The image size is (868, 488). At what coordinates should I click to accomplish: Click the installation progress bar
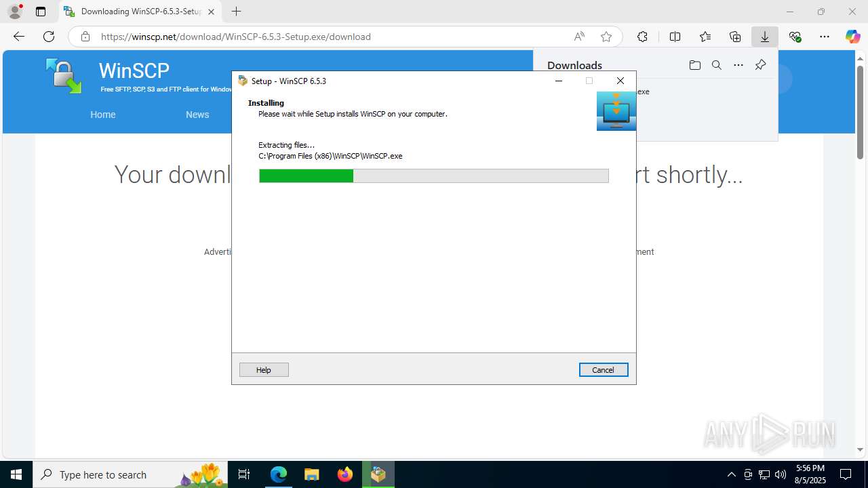click(434, 176)
